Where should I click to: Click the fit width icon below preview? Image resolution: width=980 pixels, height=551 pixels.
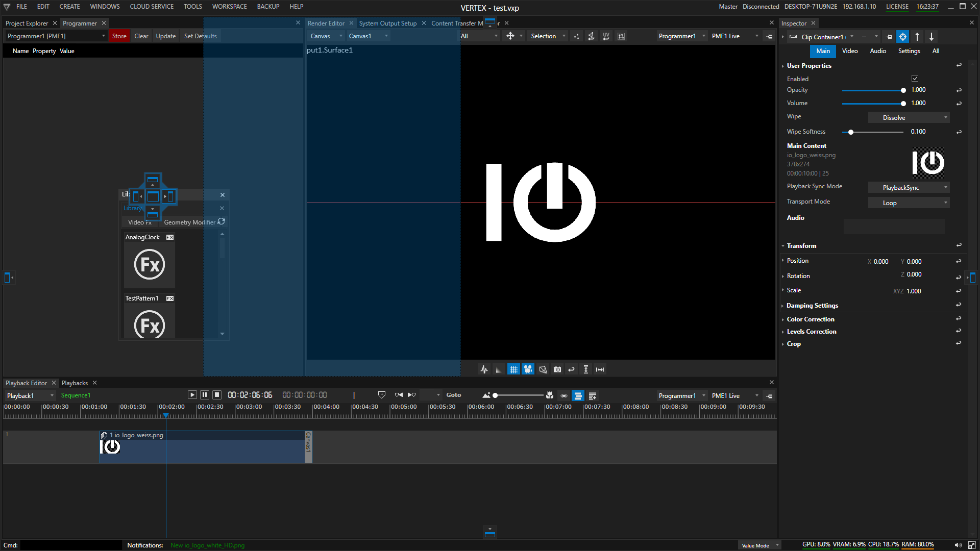pyautogui.click(x=600, y=369)
